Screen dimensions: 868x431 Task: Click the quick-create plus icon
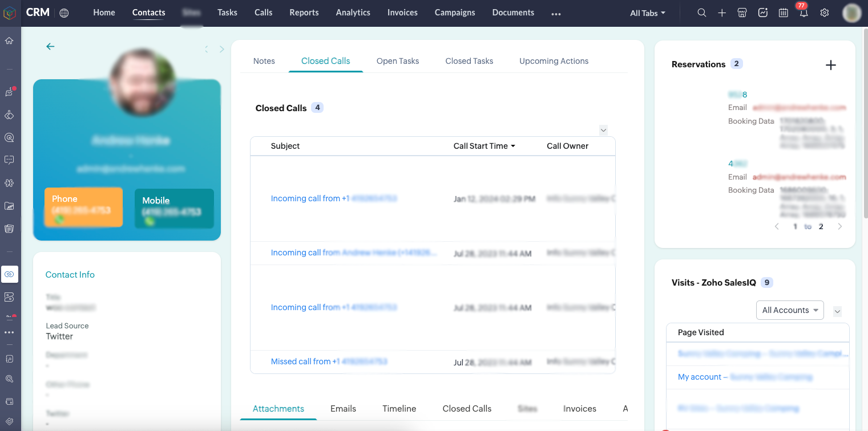coord(722,13)
